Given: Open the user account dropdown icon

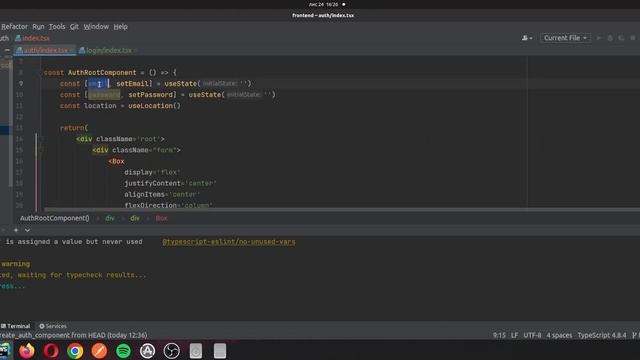Looking at the screenshot, I should click(527, 38).
